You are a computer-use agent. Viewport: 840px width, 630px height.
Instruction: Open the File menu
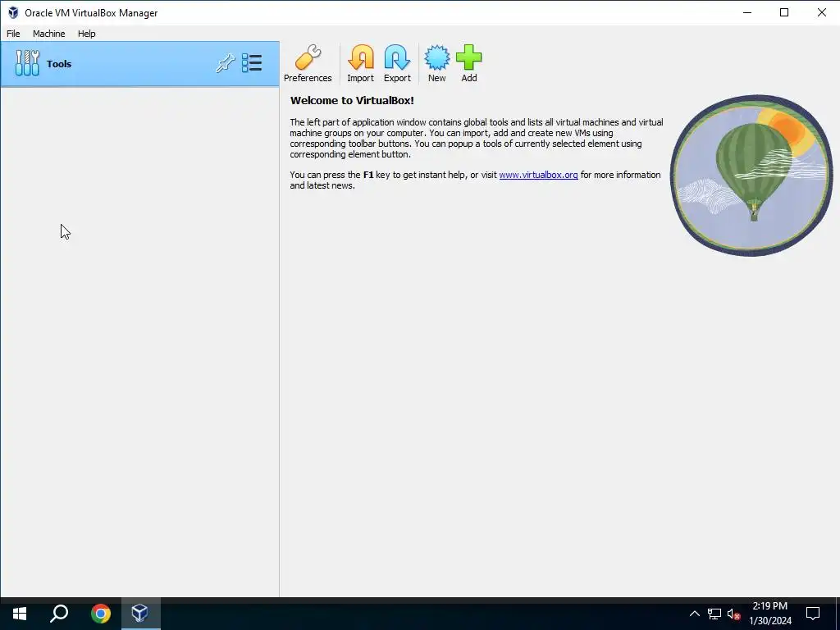pyautogui.click(x=13, y=33)
